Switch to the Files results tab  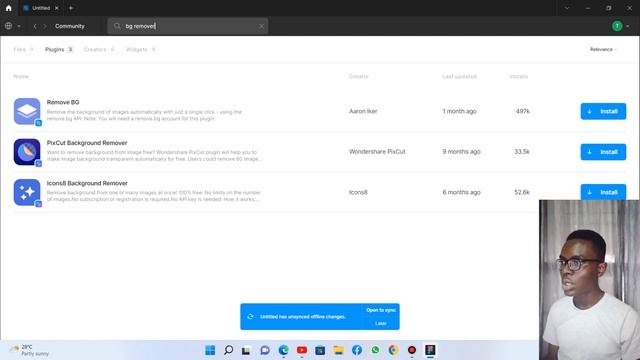pyautogui.click(x=23, y=49)
